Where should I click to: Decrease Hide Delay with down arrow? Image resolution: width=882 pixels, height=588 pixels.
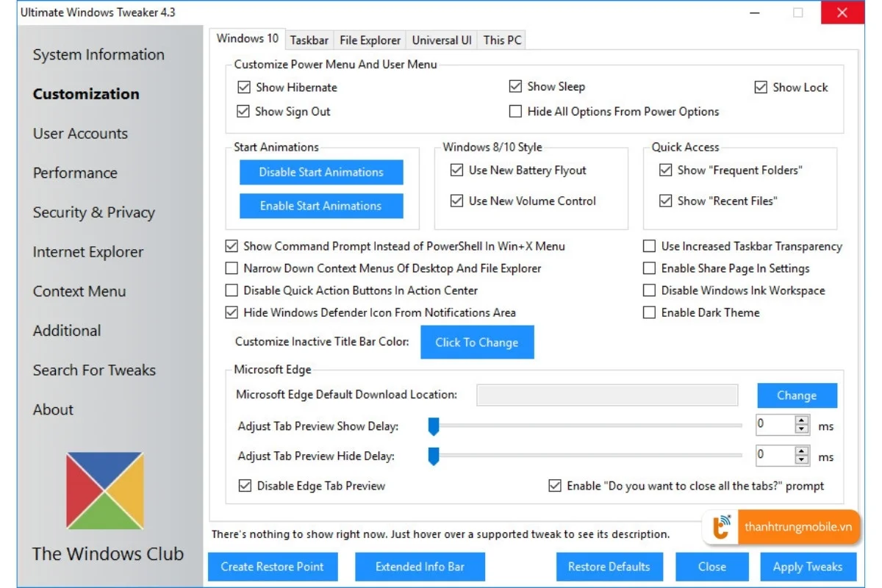(x=802, y=459)
